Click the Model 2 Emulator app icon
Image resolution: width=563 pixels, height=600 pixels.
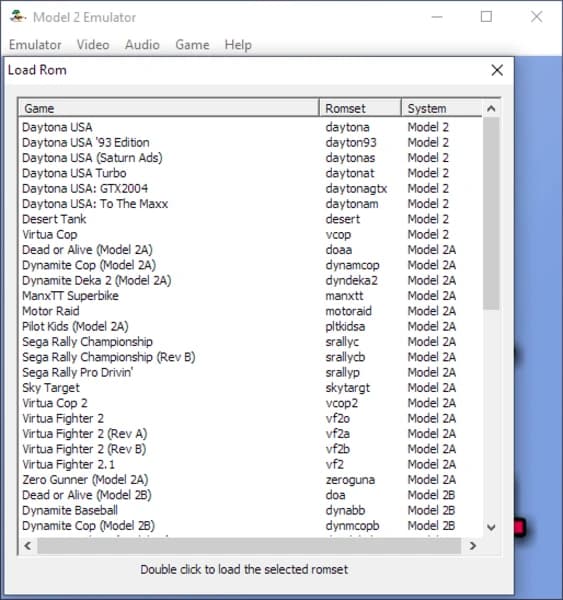tap(17, 17)
